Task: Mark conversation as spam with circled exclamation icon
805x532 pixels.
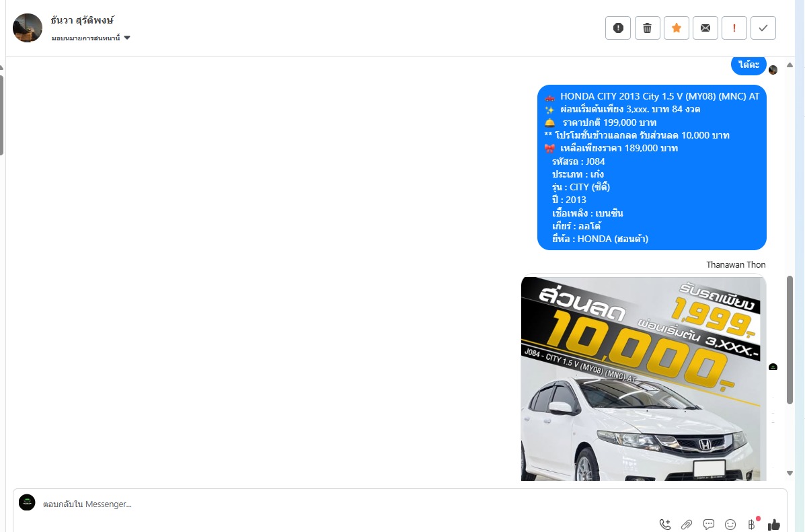Action: point(618,28)
